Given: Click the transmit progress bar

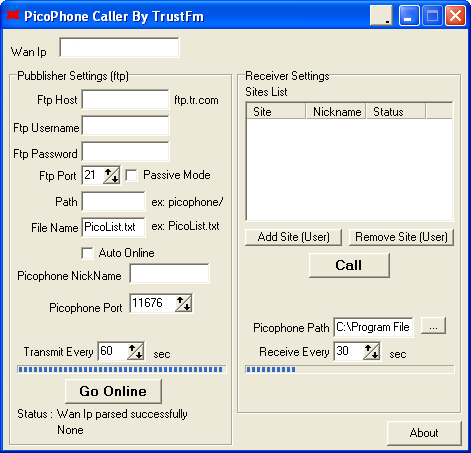Looking at the screenshot, I should pos(122,369).
